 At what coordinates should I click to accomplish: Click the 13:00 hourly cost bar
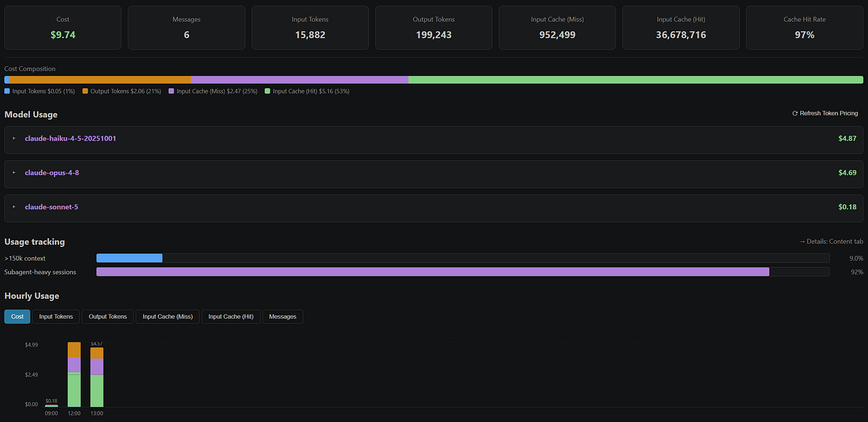[x=97, y=377]
